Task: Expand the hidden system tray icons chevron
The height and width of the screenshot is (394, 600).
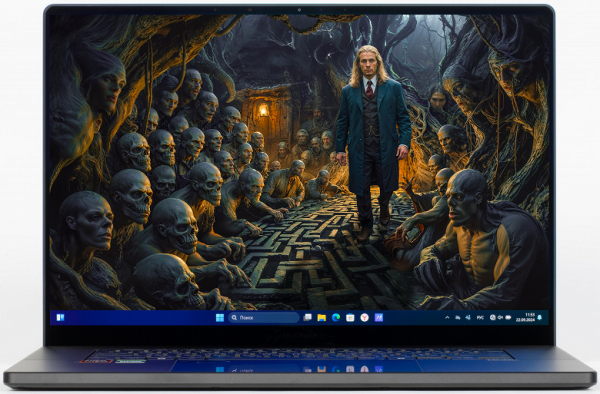Action: click(x=447, y=317)
